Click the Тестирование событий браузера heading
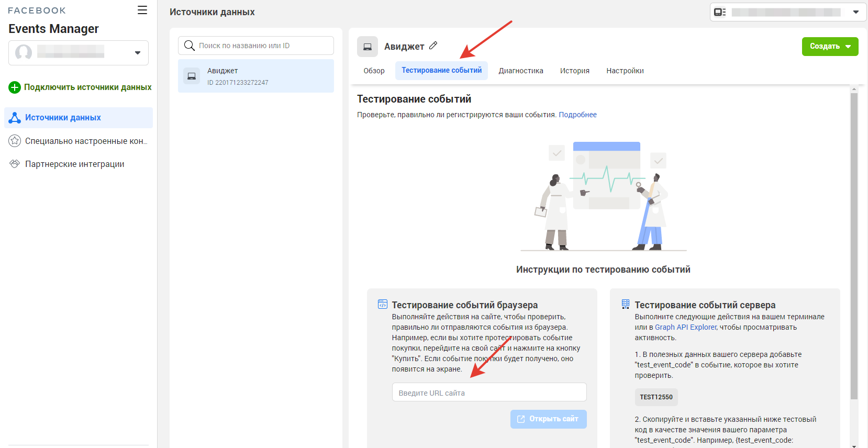Screen dimensions: 868x448 (465, 305)
